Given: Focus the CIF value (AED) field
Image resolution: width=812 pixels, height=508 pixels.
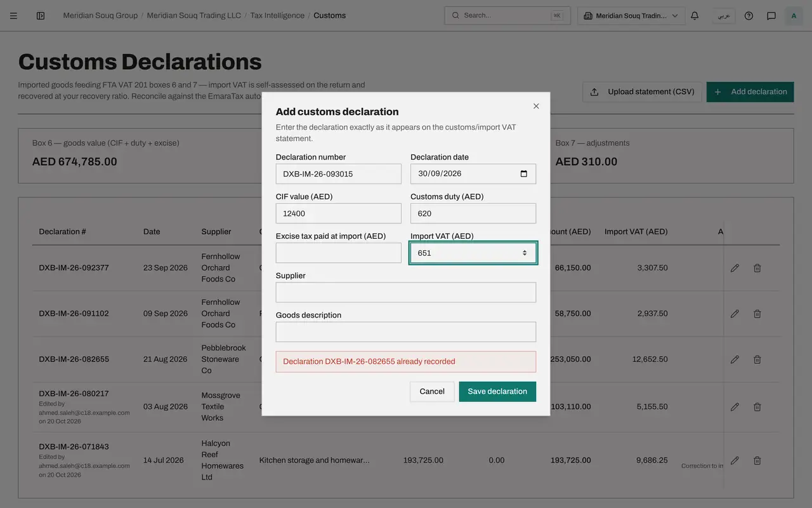Looking at the screenshot, I should coord(339,213).
